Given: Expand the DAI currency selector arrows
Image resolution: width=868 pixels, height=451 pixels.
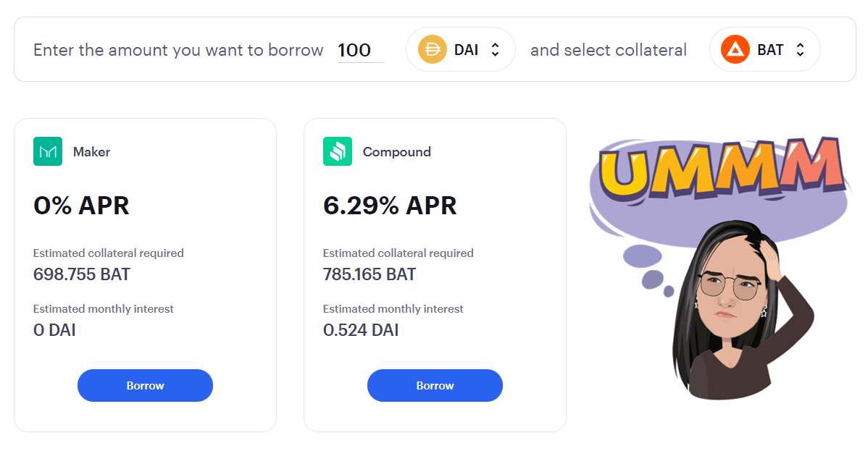Looking at the screenshot, I should pos(496,50).
